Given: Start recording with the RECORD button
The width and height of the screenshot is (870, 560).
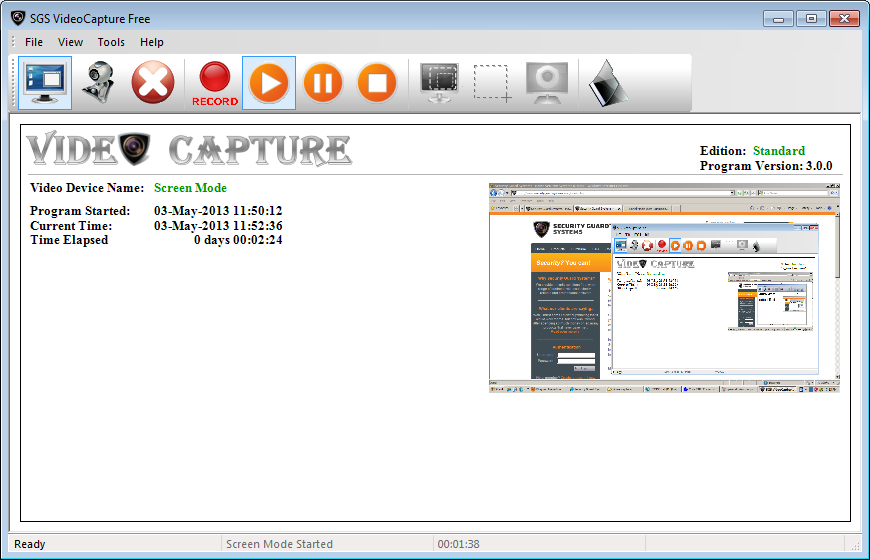Looking at the screenshot, I should [215, 83].
